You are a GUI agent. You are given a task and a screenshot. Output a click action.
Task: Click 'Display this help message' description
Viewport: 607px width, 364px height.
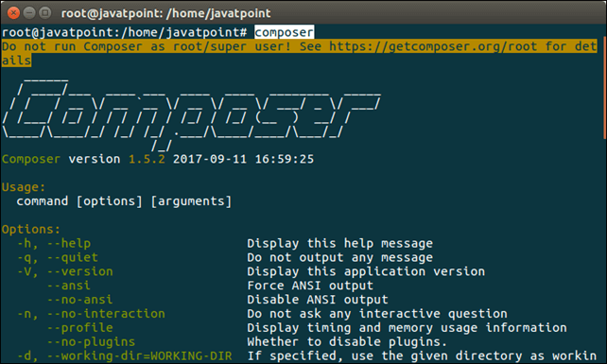[339, 244]
